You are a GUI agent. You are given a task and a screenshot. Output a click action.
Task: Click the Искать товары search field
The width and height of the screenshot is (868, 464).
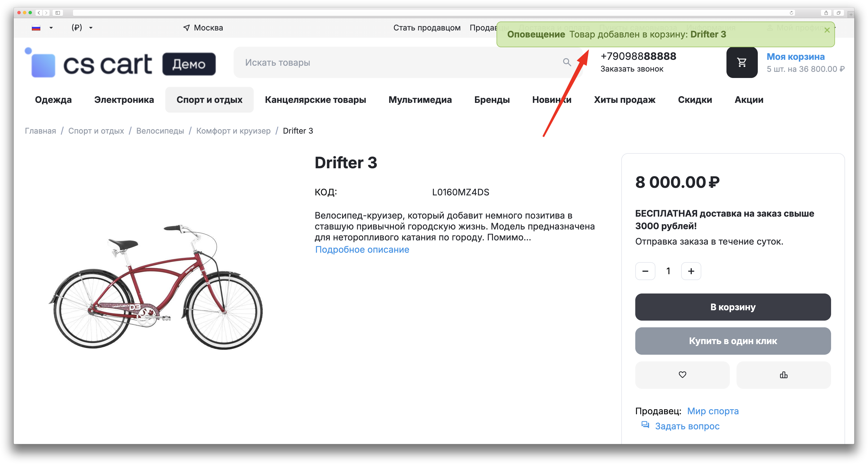(397, 62)
